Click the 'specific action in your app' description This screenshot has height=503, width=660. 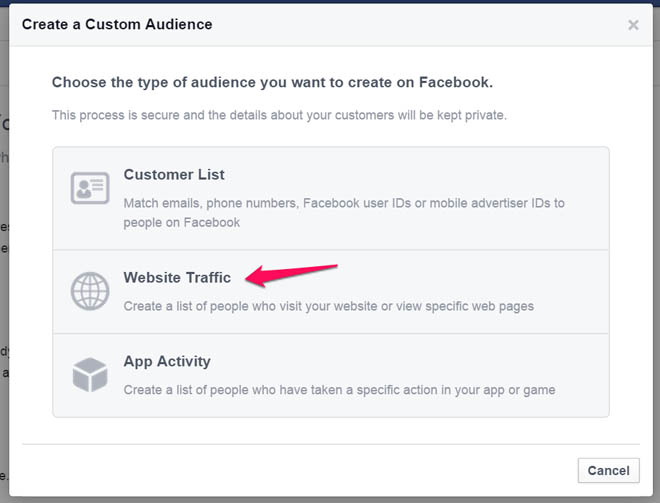(x=339, y=390)
